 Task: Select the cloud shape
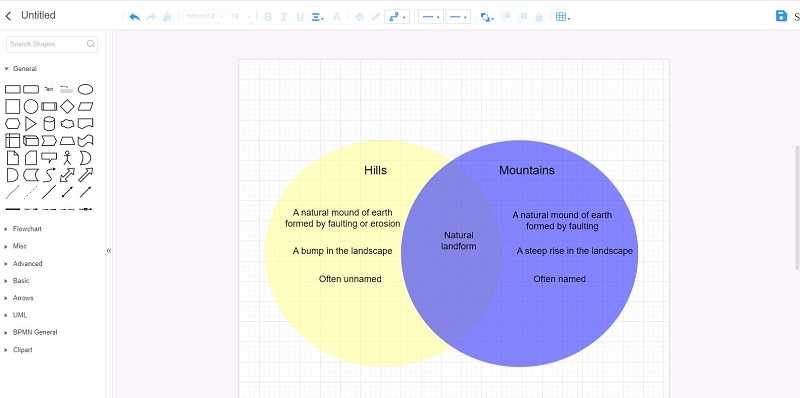coord(67,123)
